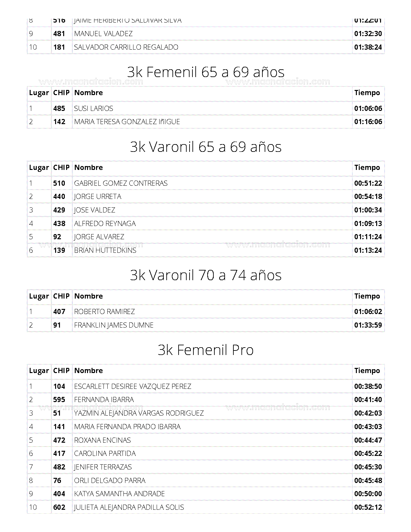Click the time 00:45:22 for CAROLINA PARTIDA
Viewport: 411px width, 532px height.
click(368, 454)
